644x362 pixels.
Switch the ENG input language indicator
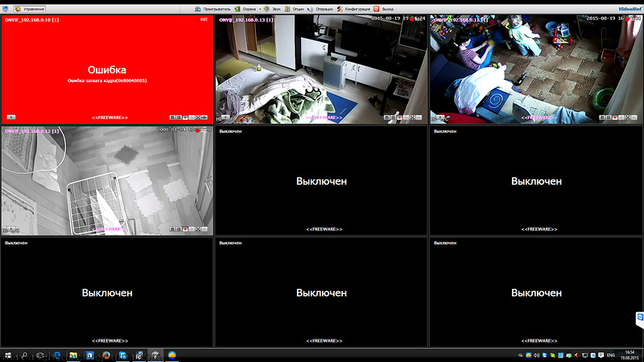611,356
